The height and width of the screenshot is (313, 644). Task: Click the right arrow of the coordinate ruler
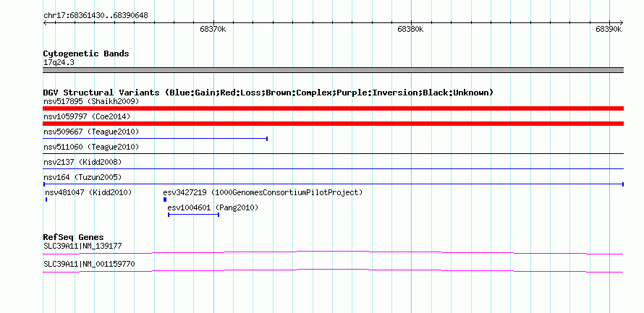(x=621, y=22)
